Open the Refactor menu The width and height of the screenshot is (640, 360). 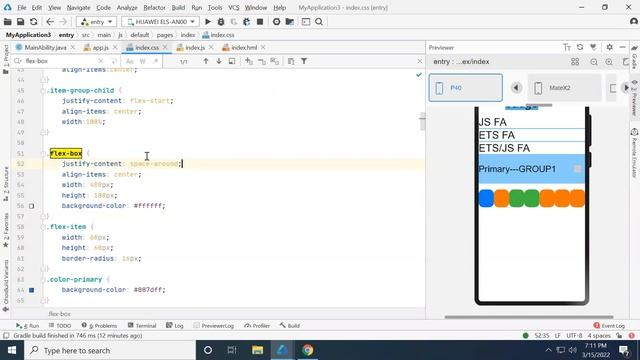[x=154, y=8]
